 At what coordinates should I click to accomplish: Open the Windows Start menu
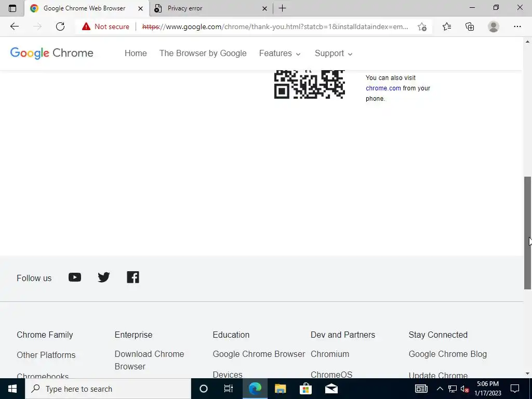[x=12, y=389]
